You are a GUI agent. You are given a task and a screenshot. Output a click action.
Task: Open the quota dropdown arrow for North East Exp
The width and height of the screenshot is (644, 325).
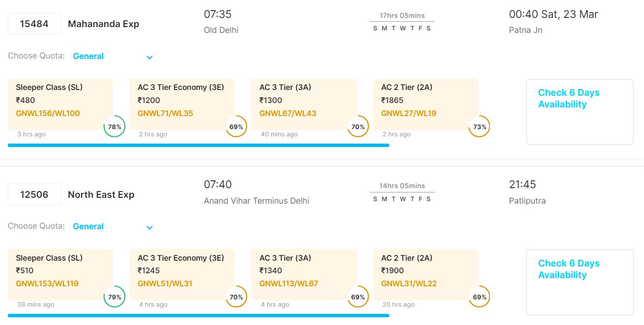coord(149,227)
